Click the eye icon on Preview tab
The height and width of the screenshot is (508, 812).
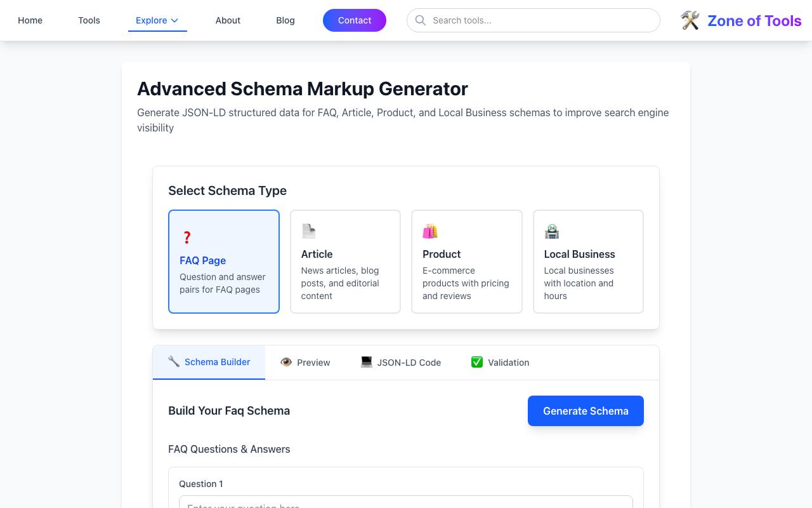(x=286, y=362)
